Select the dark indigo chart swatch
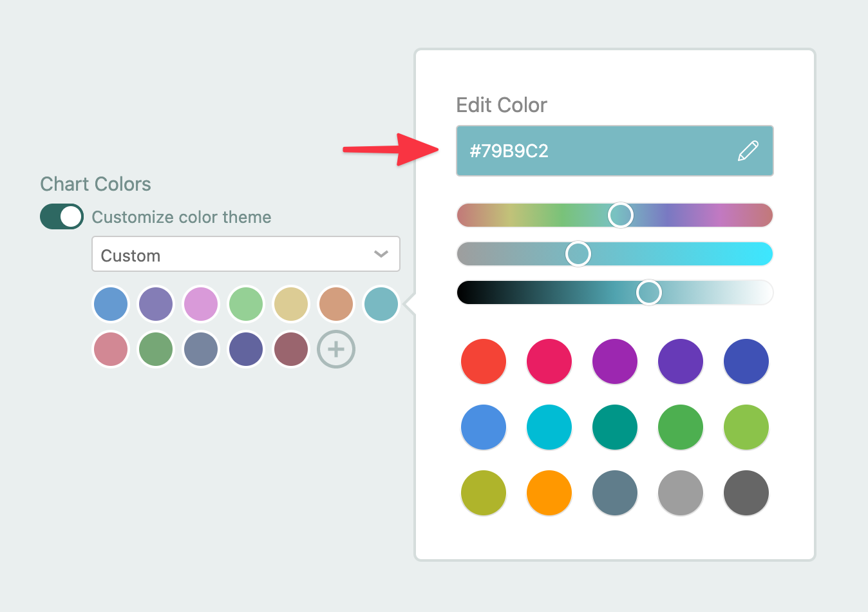The image size is (868, 612). pyautogui.click(x=246, y=349)
